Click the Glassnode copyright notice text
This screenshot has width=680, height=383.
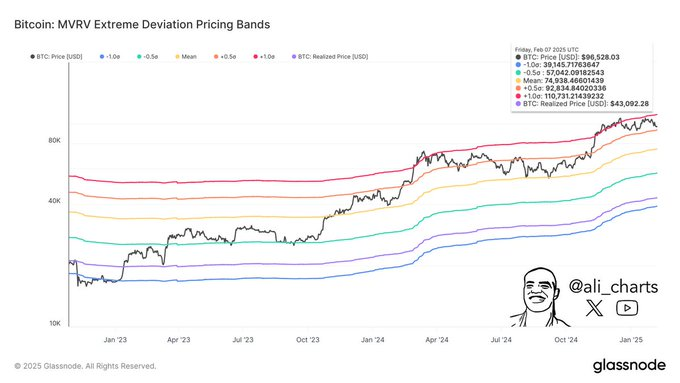85,366
